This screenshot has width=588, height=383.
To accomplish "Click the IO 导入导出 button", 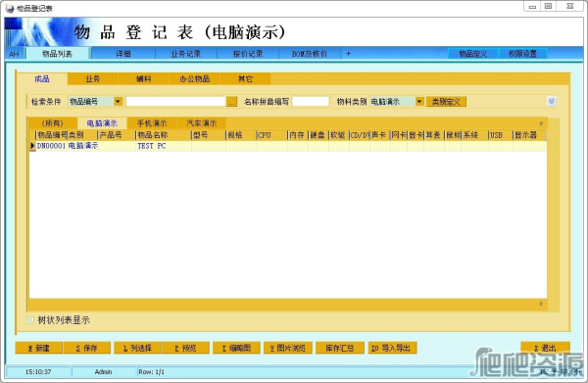I will tap(392, 348).
